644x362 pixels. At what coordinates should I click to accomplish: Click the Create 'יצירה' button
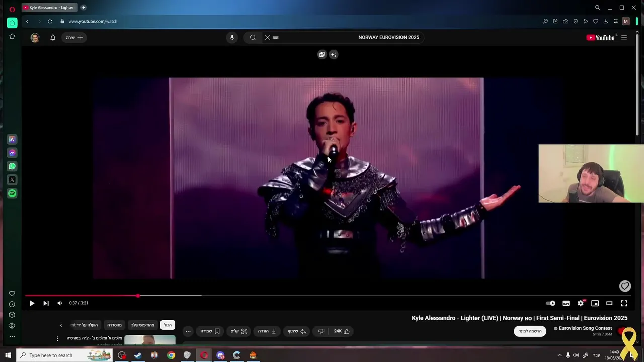click(74, 37)
